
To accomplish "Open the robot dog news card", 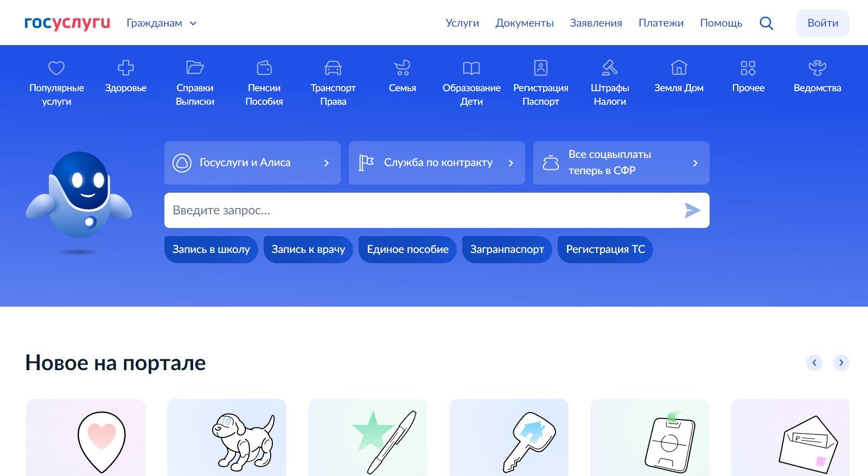I will 227,437.
